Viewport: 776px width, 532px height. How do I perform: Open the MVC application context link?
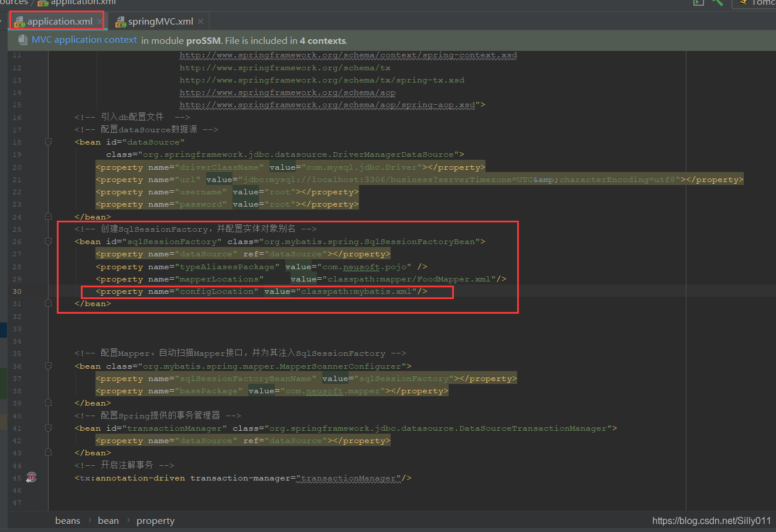(84, 40)
